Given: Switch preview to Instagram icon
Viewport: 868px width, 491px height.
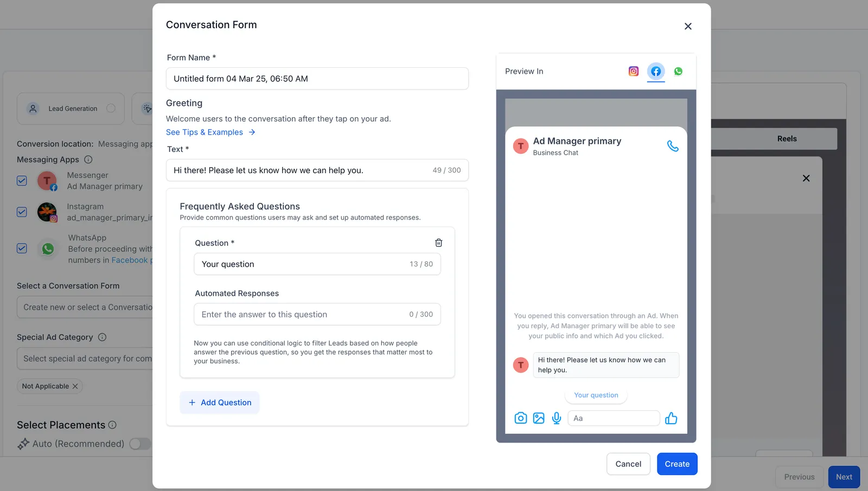Looking at the screenshot, I should pos(633,71).
